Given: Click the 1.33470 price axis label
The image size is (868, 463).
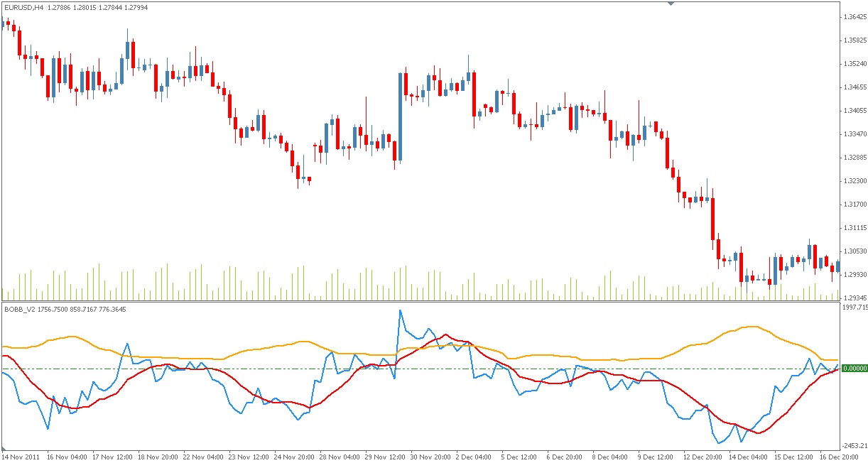Looking at the screenshot, I should click(855, 134).
